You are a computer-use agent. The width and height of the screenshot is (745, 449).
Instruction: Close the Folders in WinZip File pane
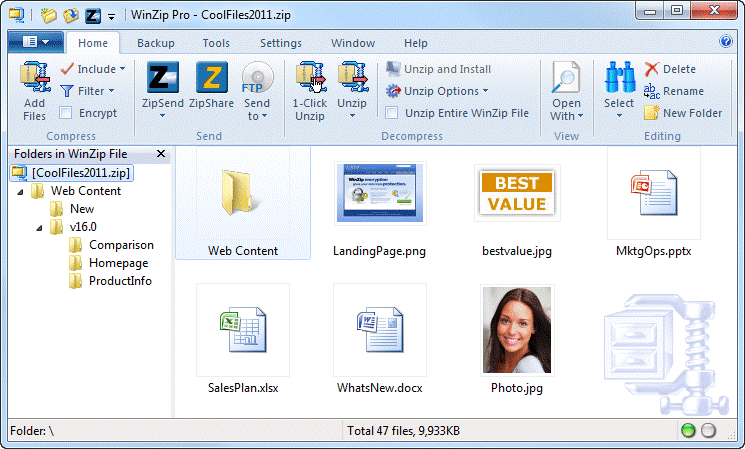(161, 154)
